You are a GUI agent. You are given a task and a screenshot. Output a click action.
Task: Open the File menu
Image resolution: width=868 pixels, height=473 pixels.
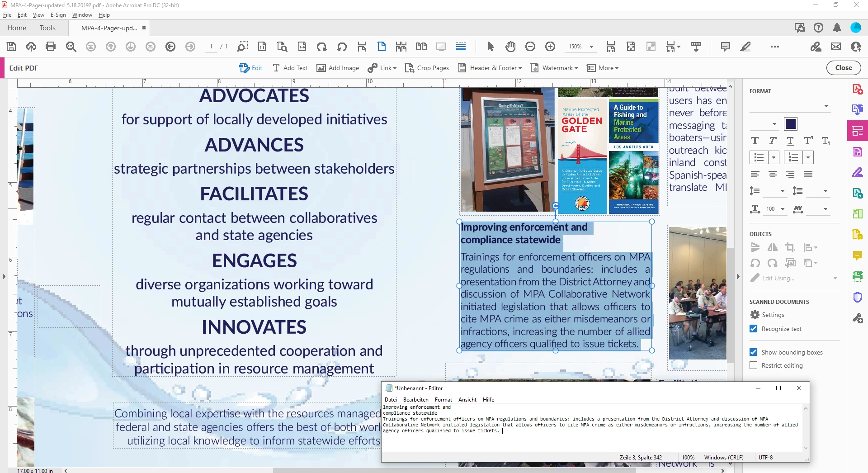[x=7, y=15]
